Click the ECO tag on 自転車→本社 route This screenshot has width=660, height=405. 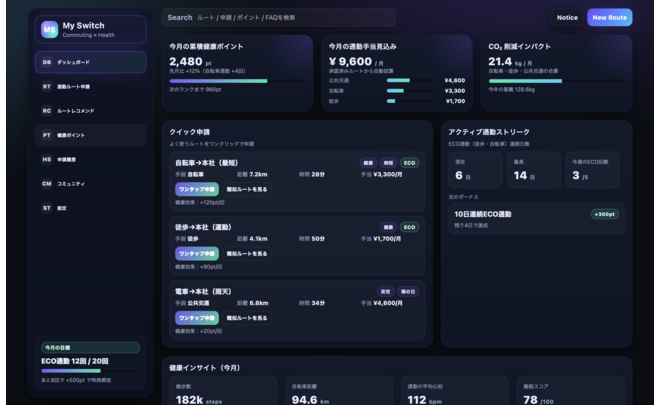click(x=409, y=163)
